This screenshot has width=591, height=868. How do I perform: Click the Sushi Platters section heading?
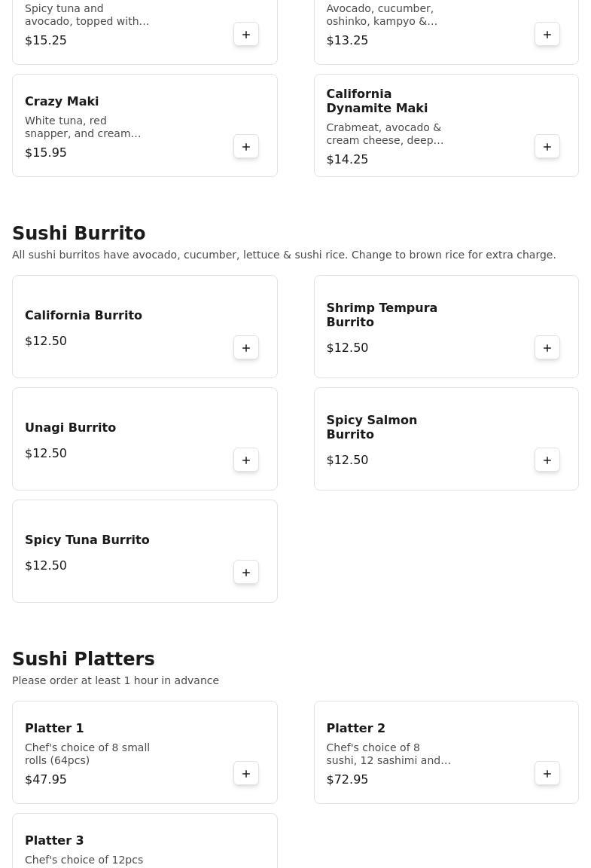click(84, 659)
